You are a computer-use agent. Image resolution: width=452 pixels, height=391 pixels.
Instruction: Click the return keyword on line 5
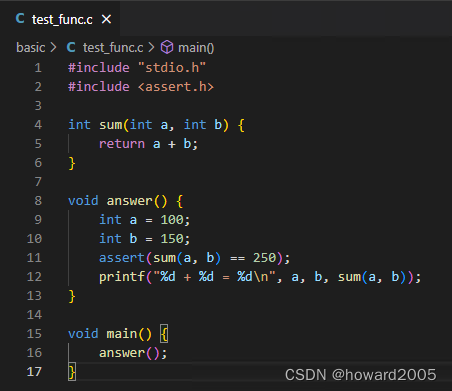coord(122,144)
